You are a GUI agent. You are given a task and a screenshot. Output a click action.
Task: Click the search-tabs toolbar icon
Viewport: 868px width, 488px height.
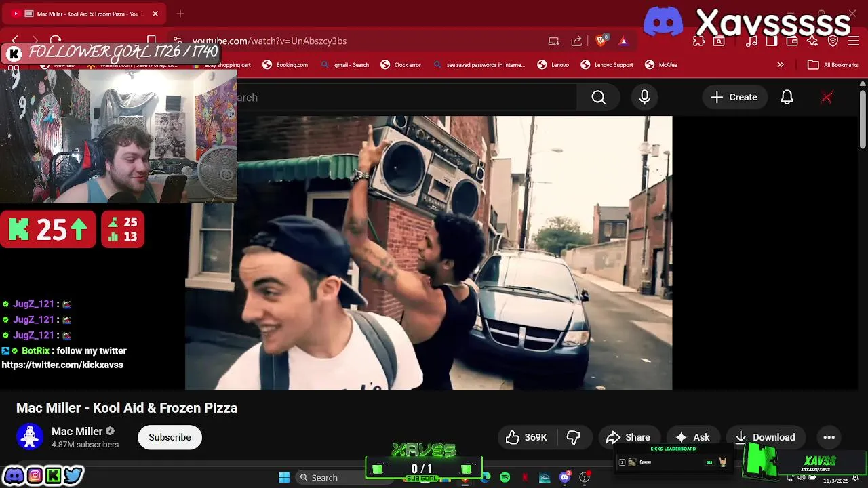(x=719, y=41)
